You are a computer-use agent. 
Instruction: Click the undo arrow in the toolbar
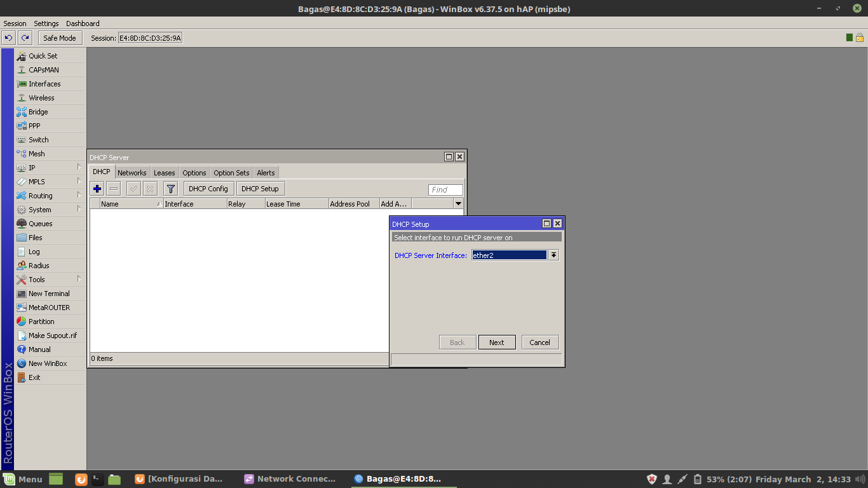click(8, 38)
